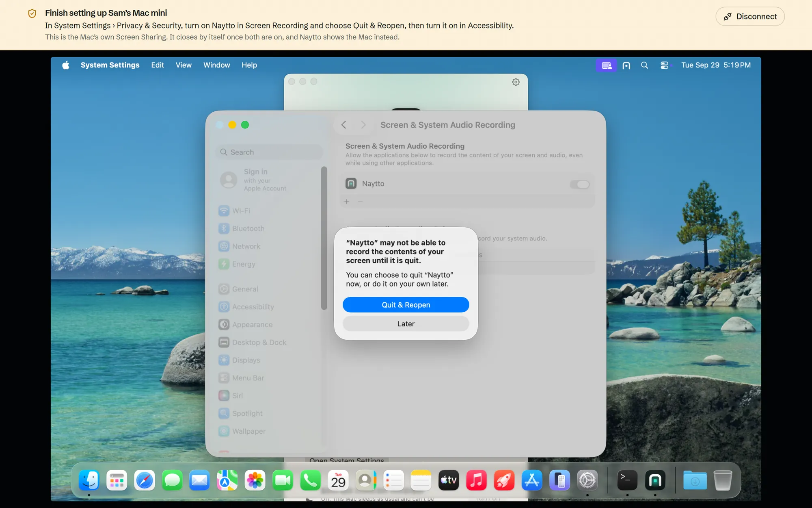Open Launchpad from the Dock
Image resolution: width=812 pixels, height=508 pixels.
tap(117, 481)
